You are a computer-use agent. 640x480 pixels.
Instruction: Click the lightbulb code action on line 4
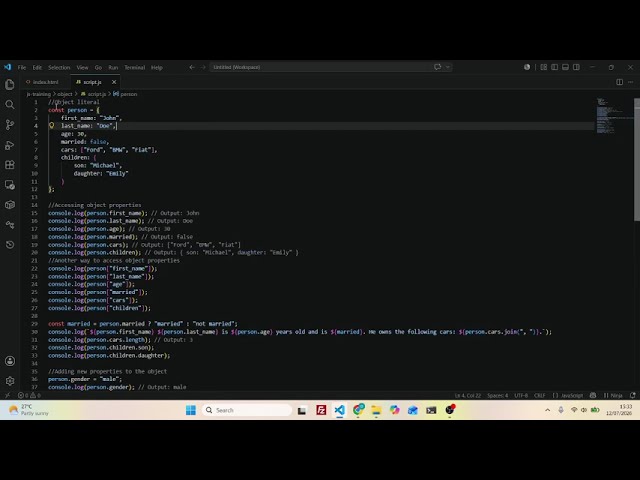[51, 125]
